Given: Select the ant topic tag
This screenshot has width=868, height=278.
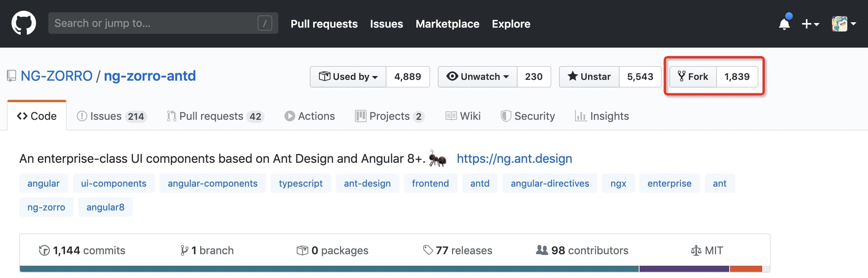Looking at the screenshot, I should pyautogui.click(x=720, y=184).
